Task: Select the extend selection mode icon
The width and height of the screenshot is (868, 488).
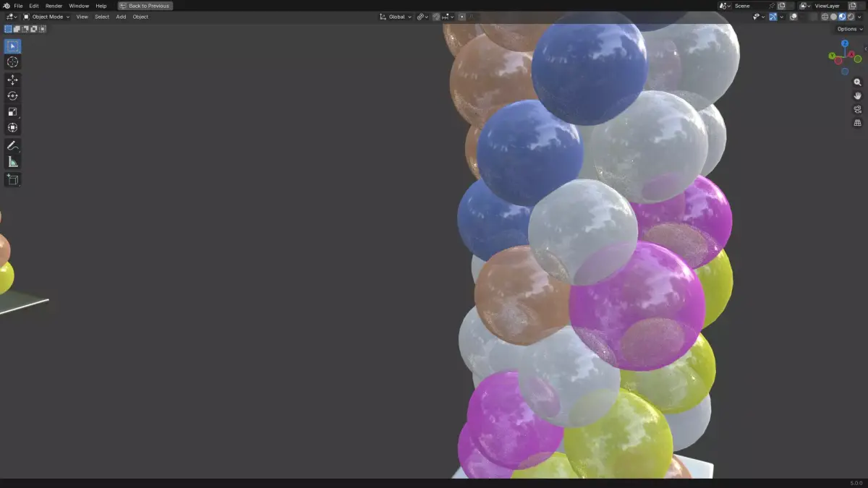Action: [x=17, y=29]
